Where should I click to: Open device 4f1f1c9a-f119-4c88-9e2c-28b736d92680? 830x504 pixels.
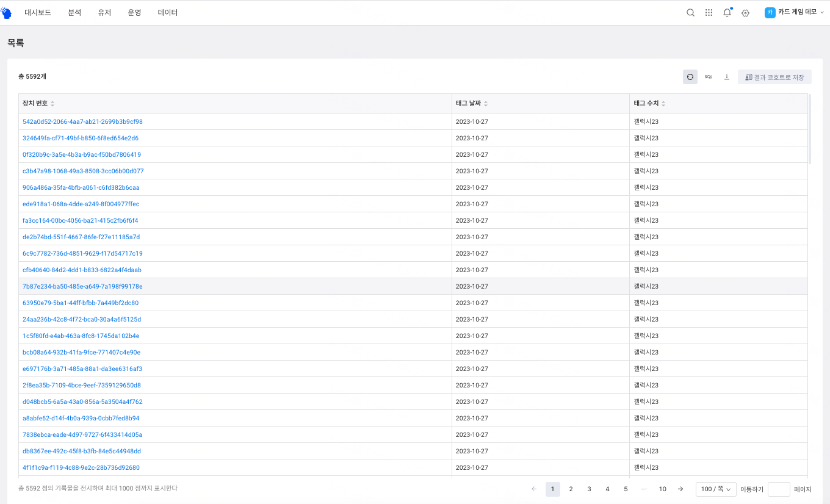coord(81,467)
